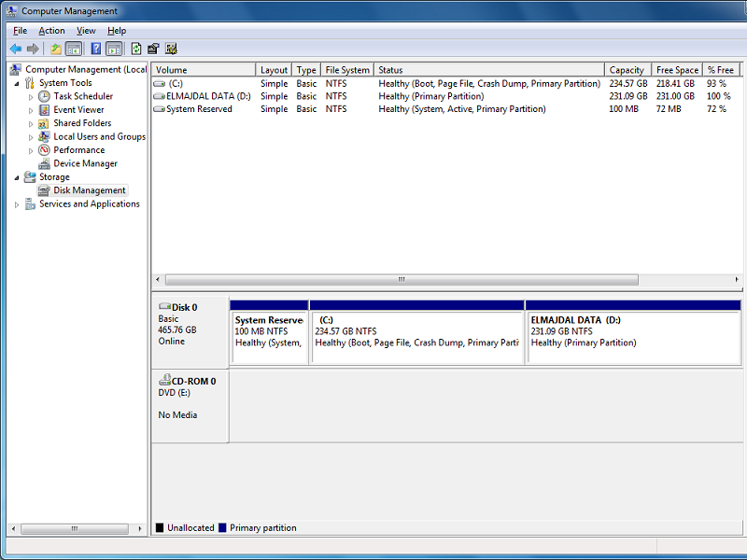Collapse the System Tools tree node
The height and width of the screenshot is (560, 747).
pyautogui.click(x=17, y=83)
